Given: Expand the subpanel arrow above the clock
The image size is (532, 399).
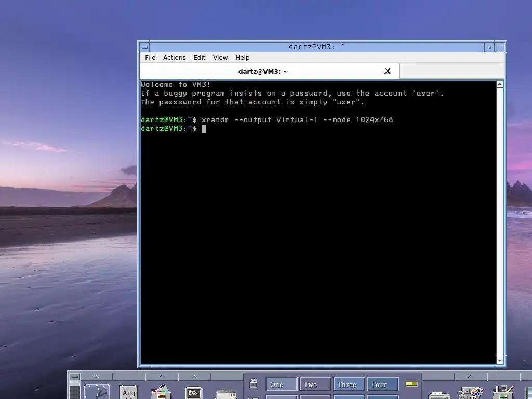Looking at the screenshot, I should (x=96, y=377).
